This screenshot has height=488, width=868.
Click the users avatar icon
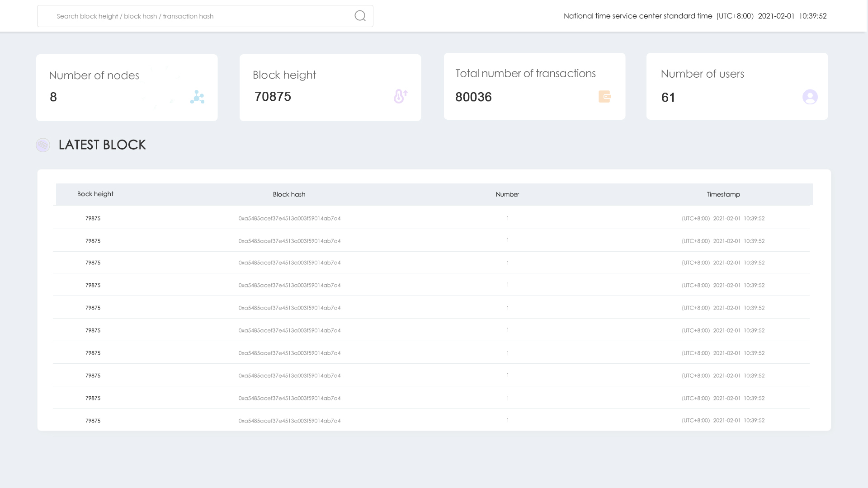[x=810, y=97]
